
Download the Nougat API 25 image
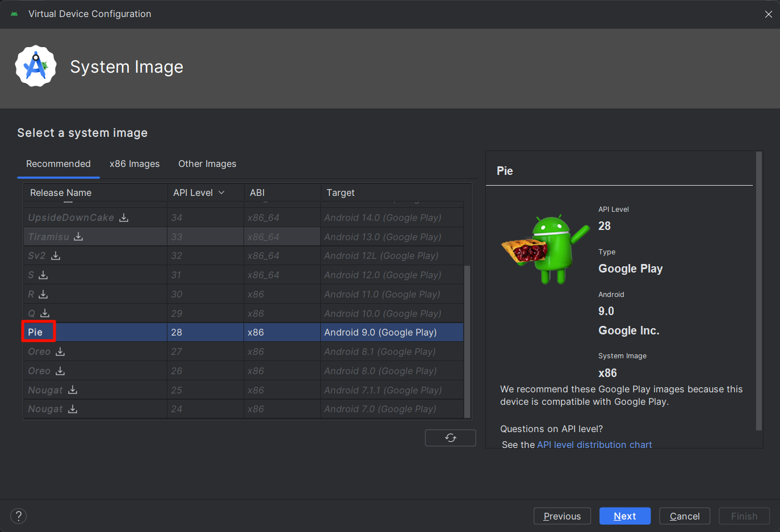pos(73,389)
